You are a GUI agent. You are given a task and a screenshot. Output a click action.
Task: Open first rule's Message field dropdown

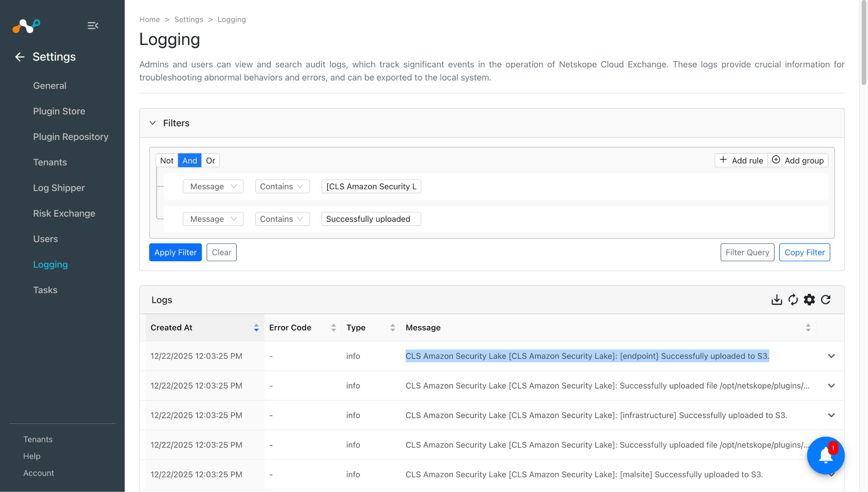[213, 187]
